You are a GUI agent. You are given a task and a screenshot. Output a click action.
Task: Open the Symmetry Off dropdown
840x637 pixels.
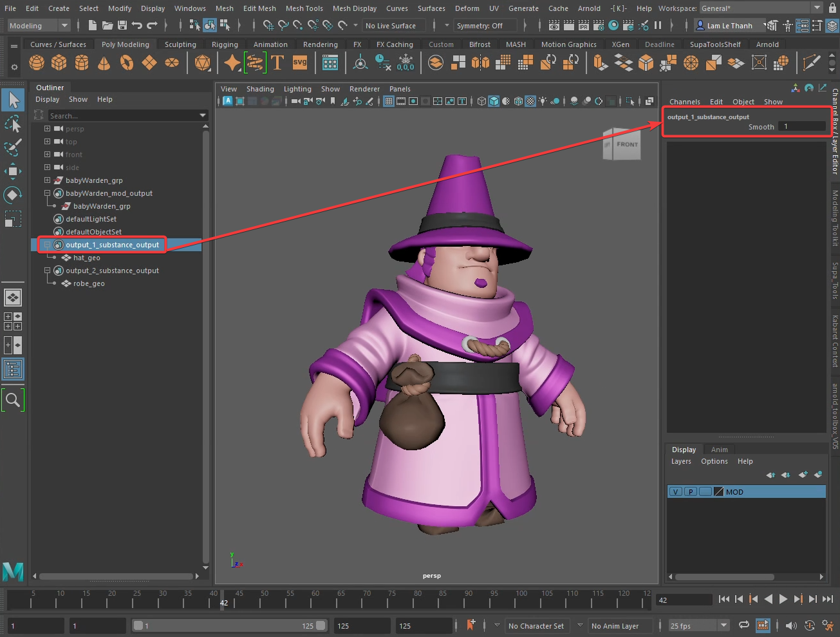(485, 26)
